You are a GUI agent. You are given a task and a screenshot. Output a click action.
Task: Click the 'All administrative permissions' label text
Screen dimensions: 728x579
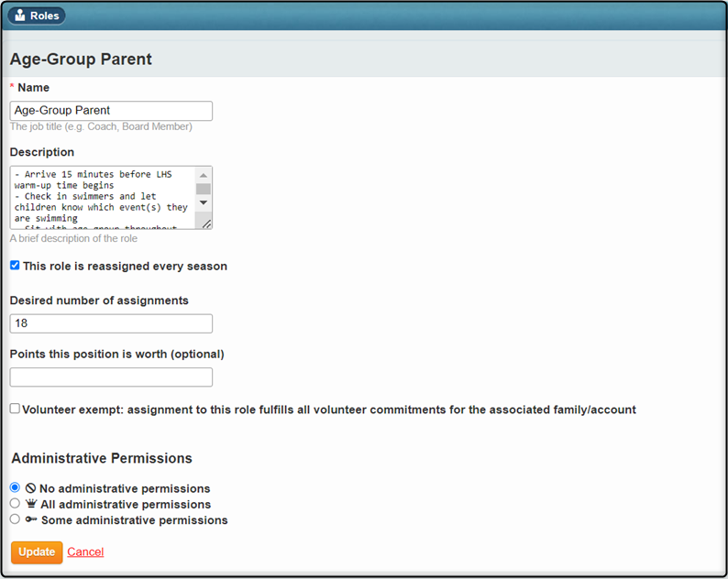[x=126, y=504]
